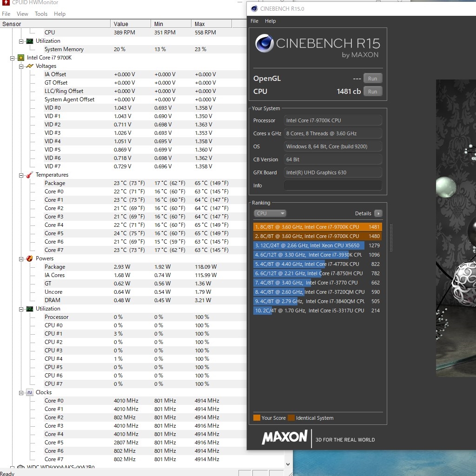Run the CPU benchmark
This screenshot has width=476, height=476.
coord(372,92)
